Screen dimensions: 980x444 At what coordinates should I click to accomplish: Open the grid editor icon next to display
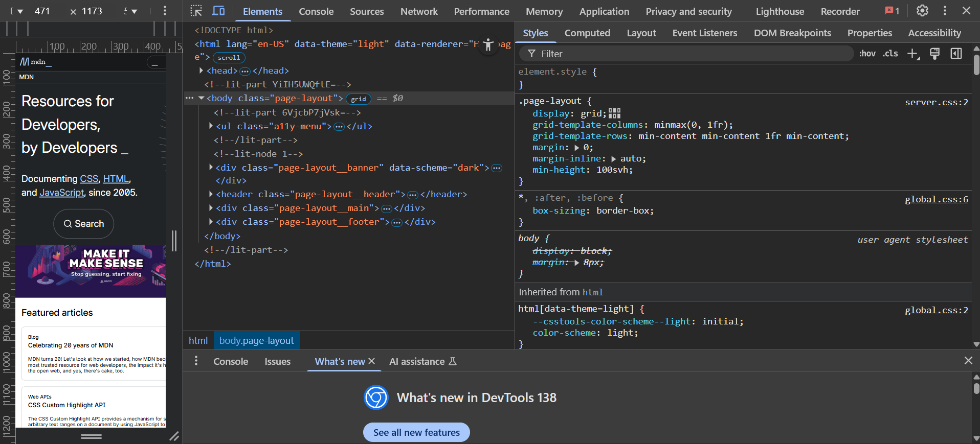614,113
